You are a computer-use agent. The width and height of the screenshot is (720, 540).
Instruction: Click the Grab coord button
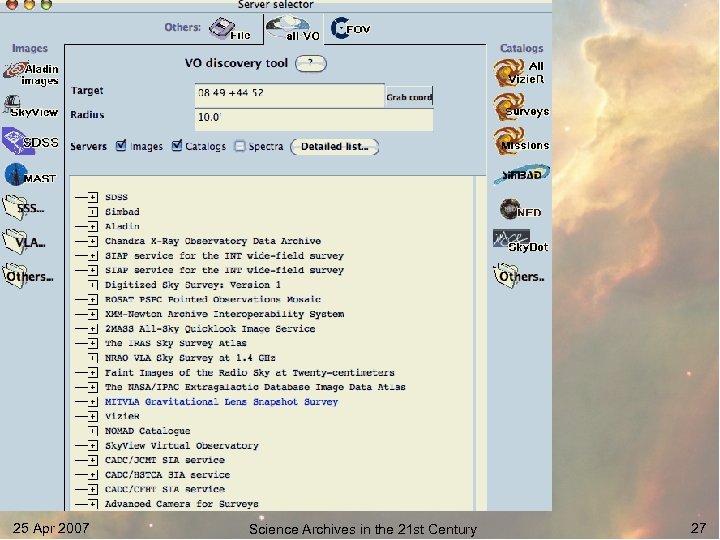coord(409,97)
